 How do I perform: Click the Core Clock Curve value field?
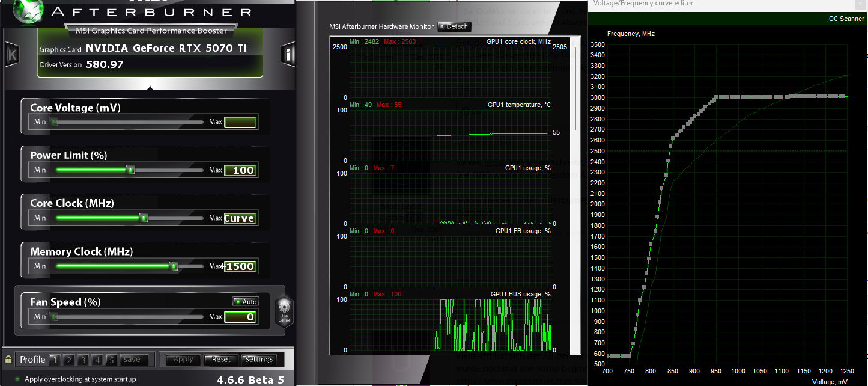pos(240,218)
